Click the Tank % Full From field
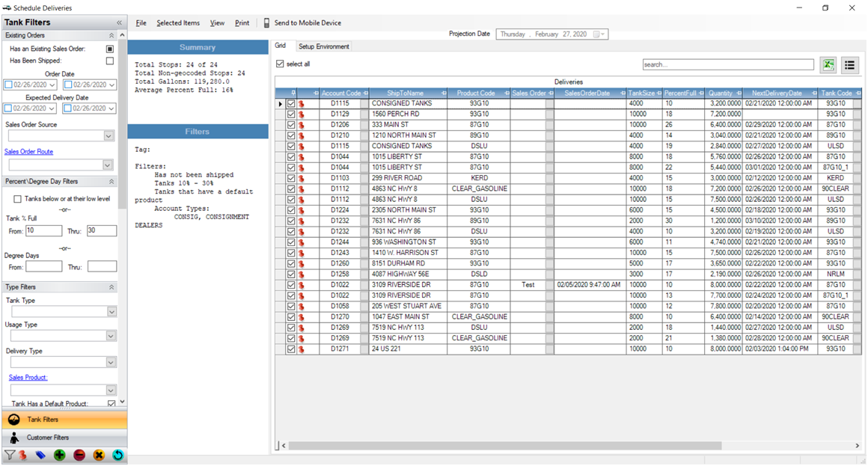Viewport: 868px width, 466px height. click(x=43, y=231)
